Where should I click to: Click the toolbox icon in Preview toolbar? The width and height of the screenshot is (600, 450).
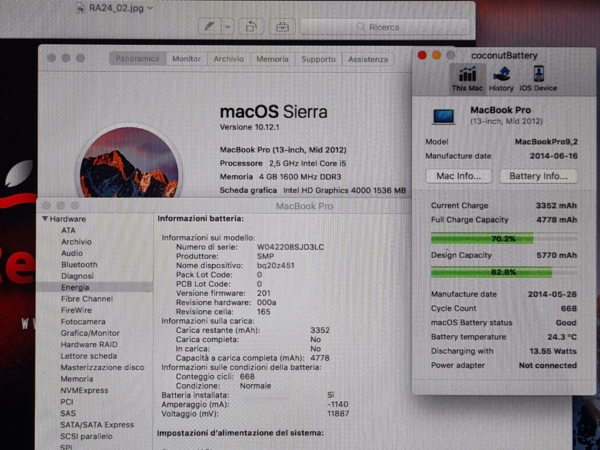click(x=282, y=27)
